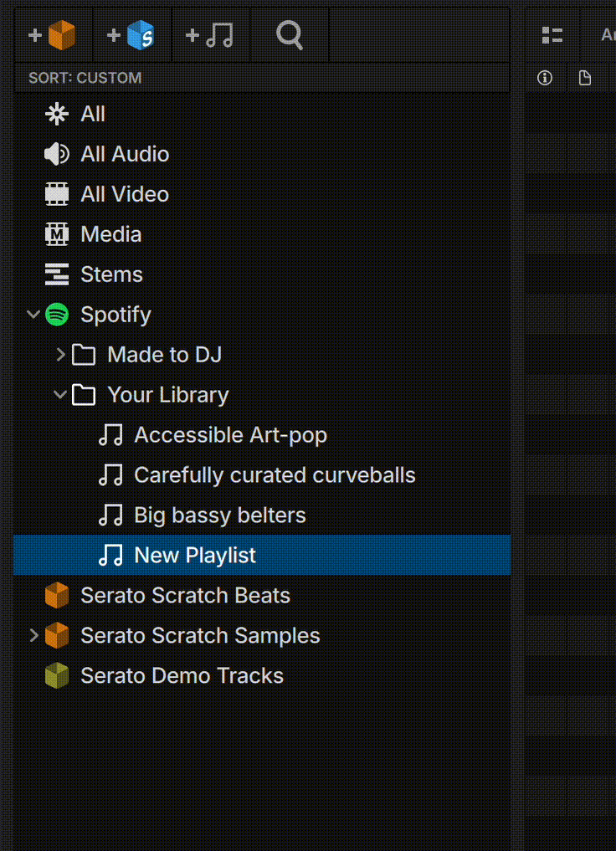Open the Accessible Art-pop playlist
The width and height of the screenshot is (616, 851).
coord(262,435)
